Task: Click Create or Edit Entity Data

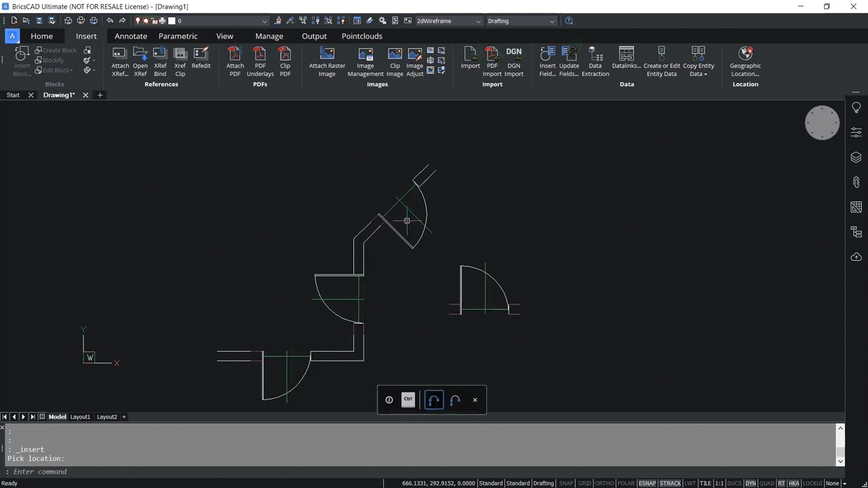Action: 662,61
